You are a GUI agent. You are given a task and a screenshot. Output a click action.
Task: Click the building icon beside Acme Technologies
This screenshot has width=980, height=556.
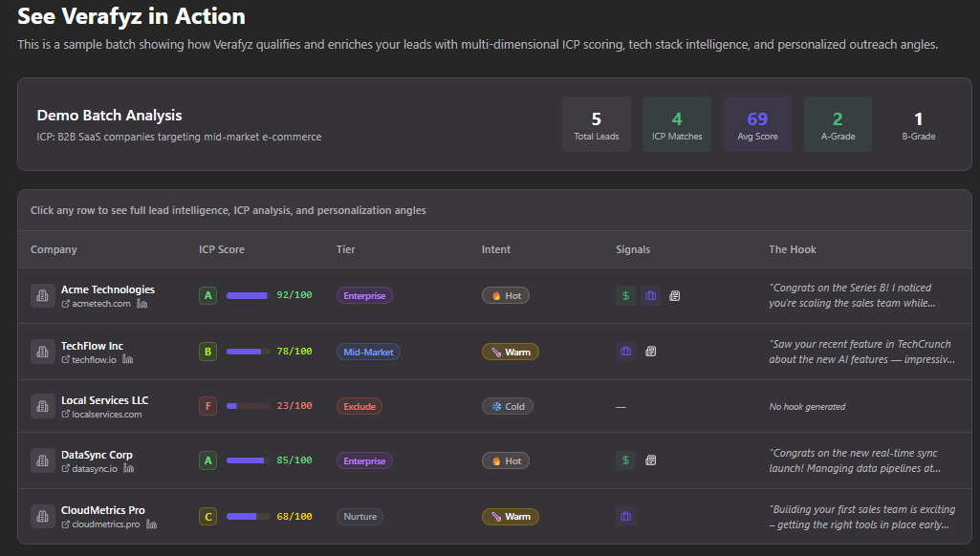42,295
